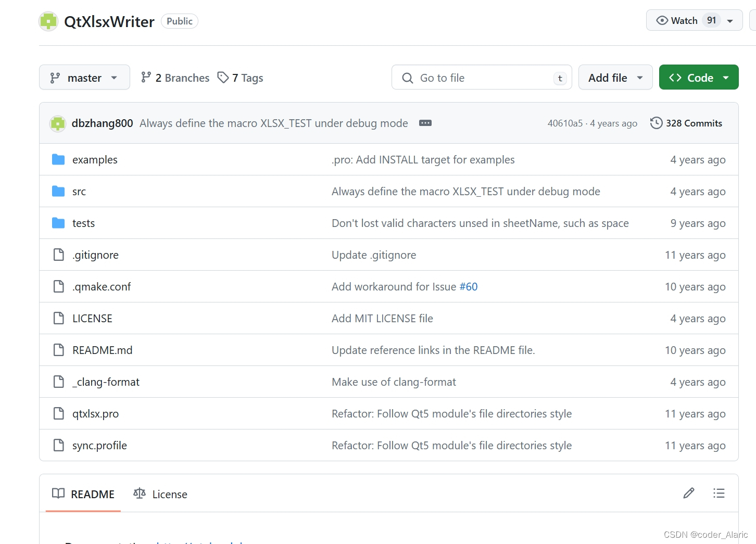This screenshot has height=544, width=756.
Task: Click the branches icon beside 2 Branches
Action: (x=146, y=78)
